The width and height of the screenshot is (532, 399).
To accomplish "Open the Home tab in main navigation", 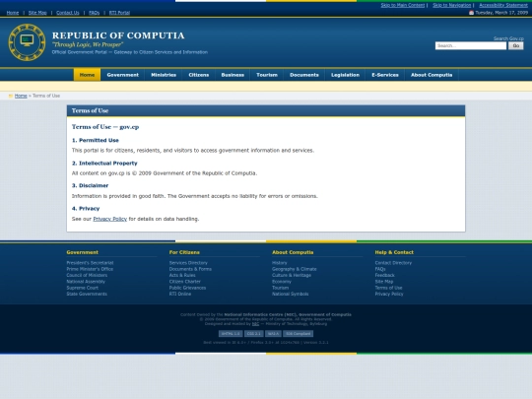I will (87, 75).
